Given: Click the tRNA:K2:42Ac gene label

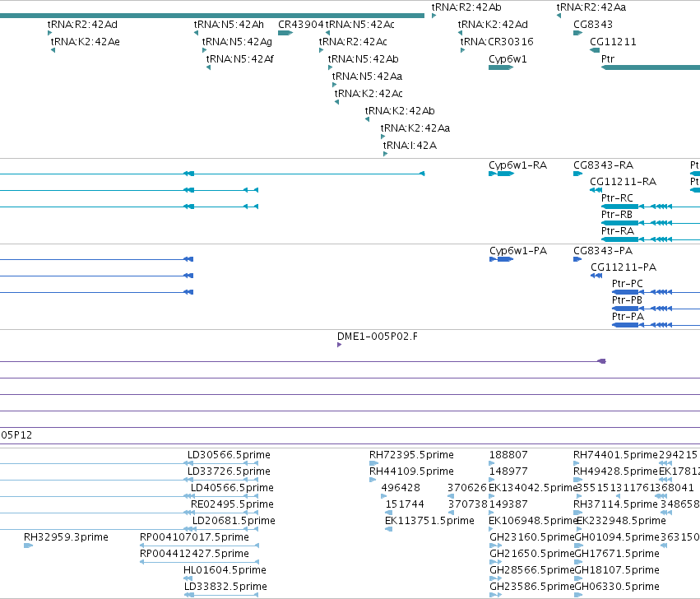Looking at the screenshot, I should click(x=369, y=94).
